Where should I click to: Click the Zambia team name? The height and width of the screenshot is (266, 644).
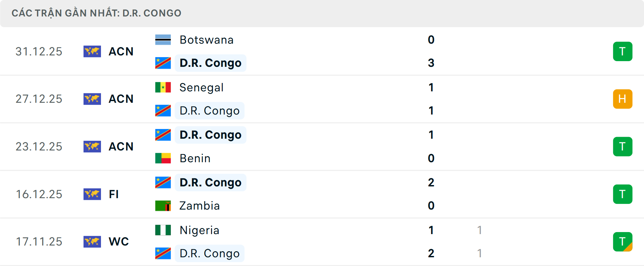click(x=200, y=206)
